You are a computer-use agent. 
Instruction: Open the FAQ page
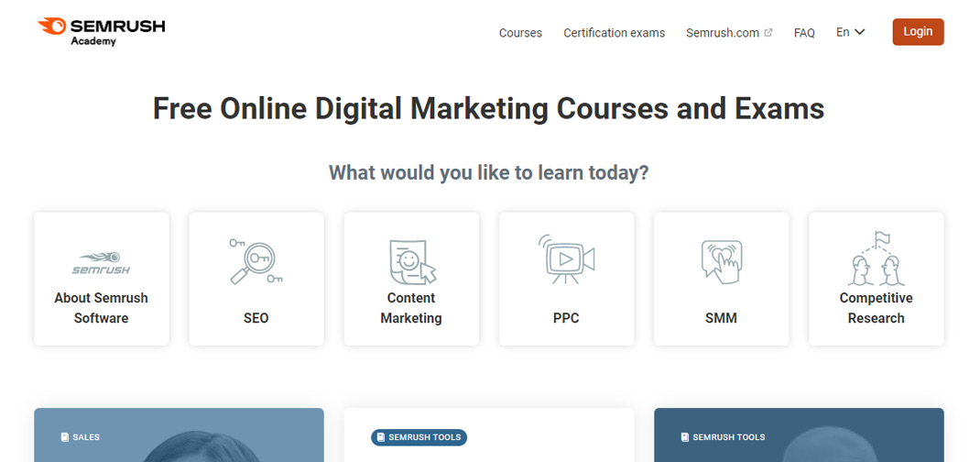(x=804, y=33)
